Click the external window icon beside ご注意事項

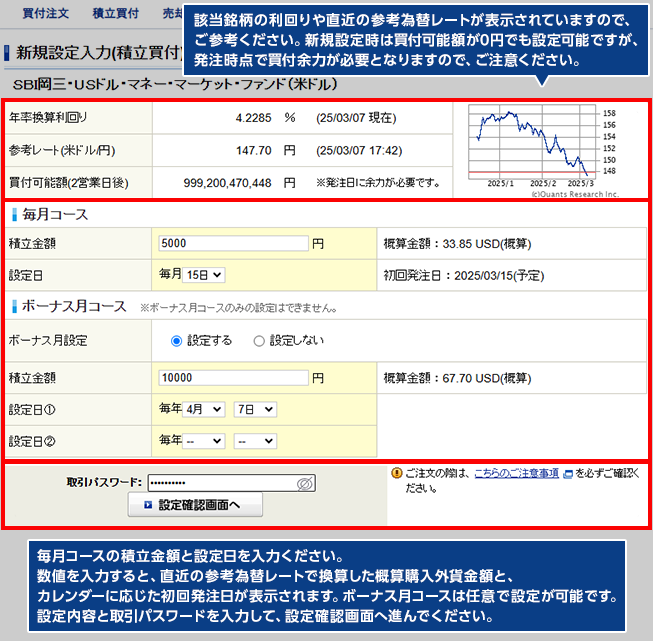pos(568,474)
